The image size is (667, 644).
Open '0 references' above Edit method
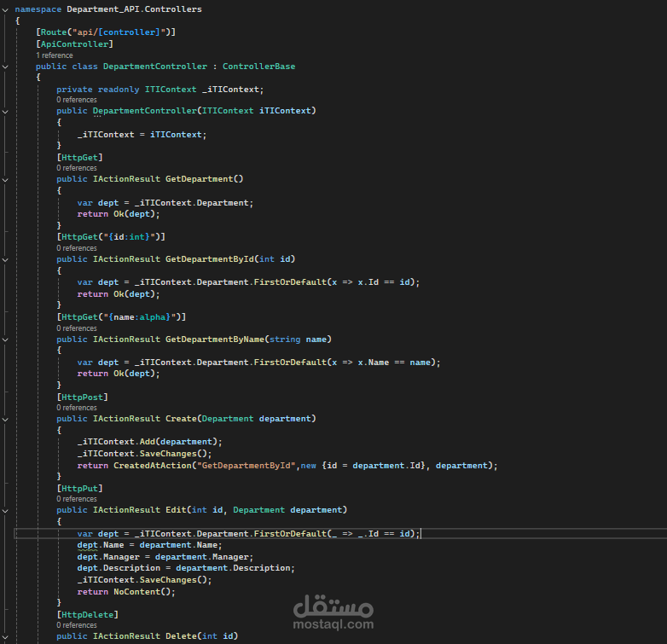click(77, 498)
